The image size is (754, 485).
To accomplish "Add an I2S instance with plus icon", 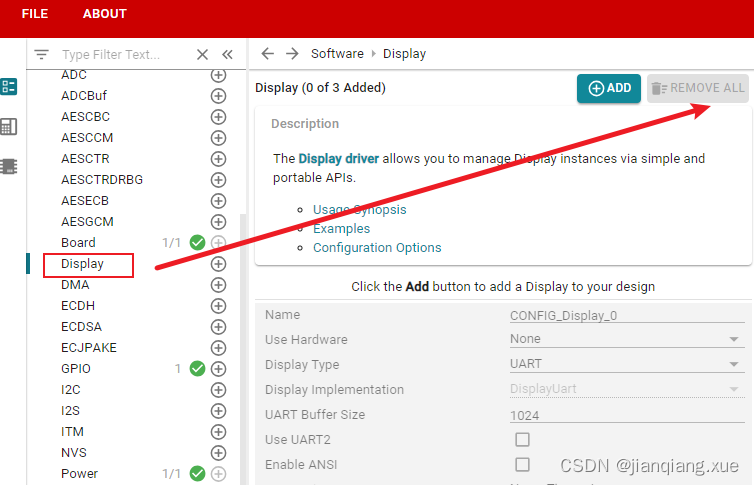I will coord(218,411).
